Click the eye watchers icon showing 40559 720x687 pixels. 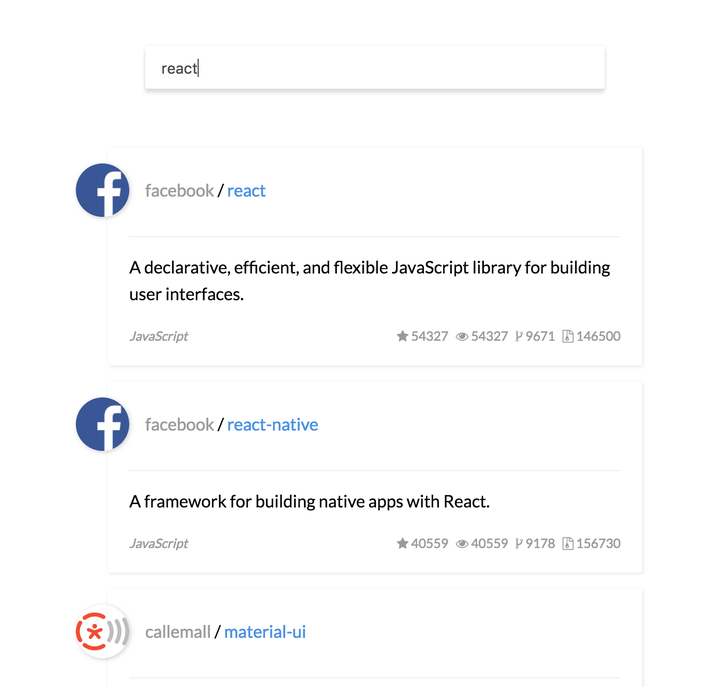462,544
